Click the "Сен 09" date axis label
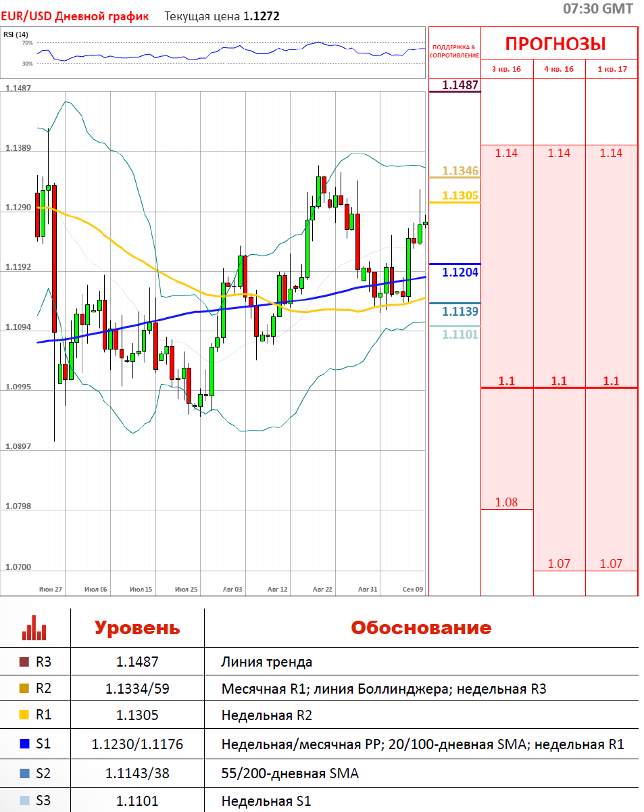This screenshot has height=812, width=644. click(412, 590)
